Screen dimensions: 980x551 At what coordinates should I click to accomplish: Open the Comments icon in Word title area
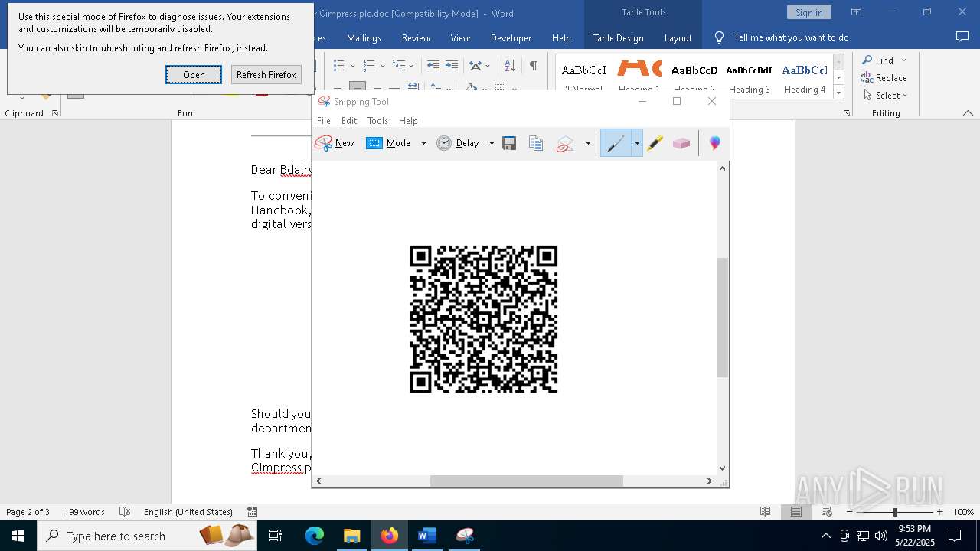962,37
